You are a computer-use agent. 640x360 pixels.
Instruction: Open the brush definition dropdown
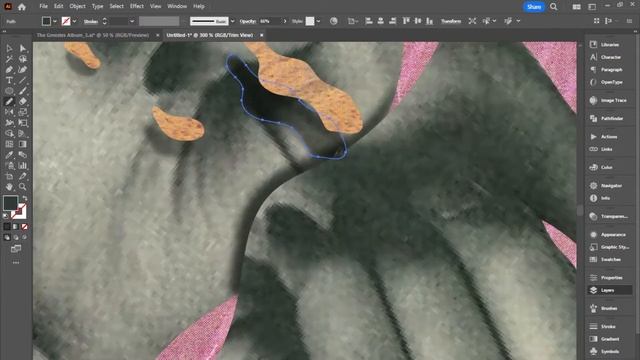click(233, 21)
